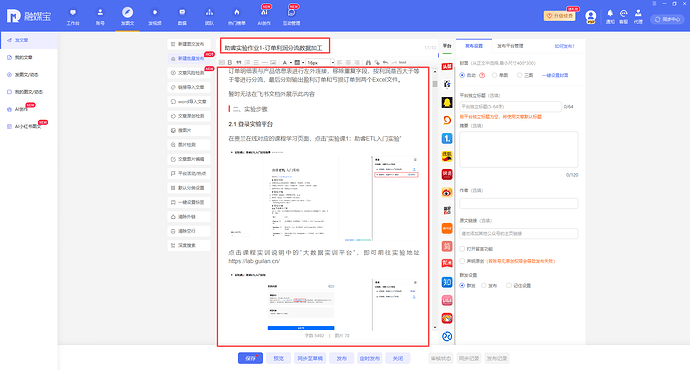Expand the font color dropdown arrow

click(290, 62)
